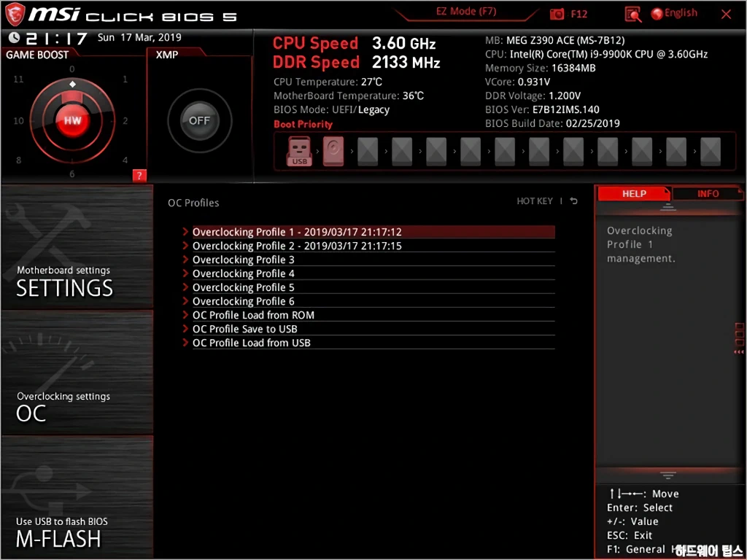Click the help panel bottom handle
This screenshot has width=747, height=560.
668,475
